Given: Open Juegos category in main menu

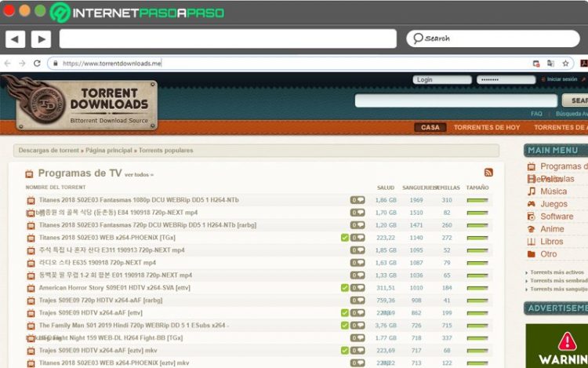Looking at the screenshot, I should point(554,204).
